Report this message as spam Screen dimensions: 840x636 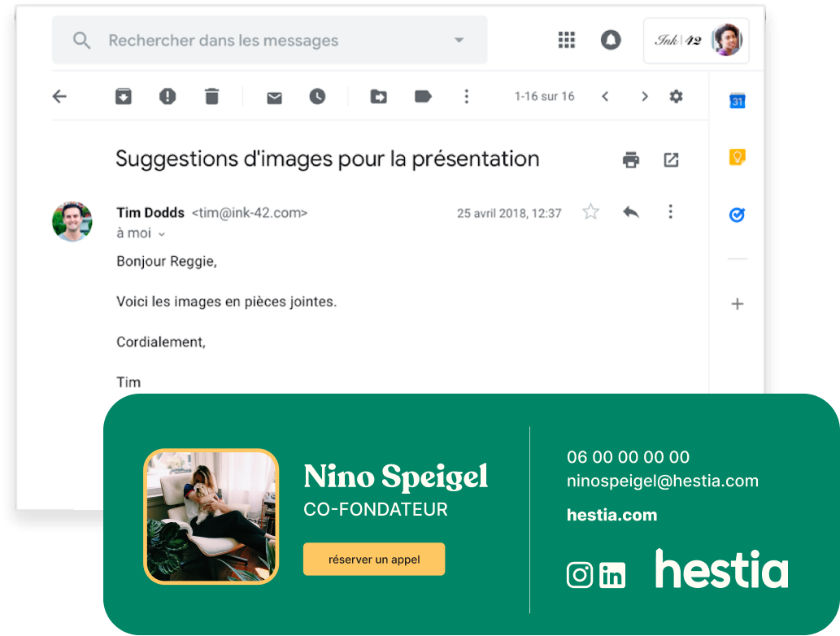point(168,97)
